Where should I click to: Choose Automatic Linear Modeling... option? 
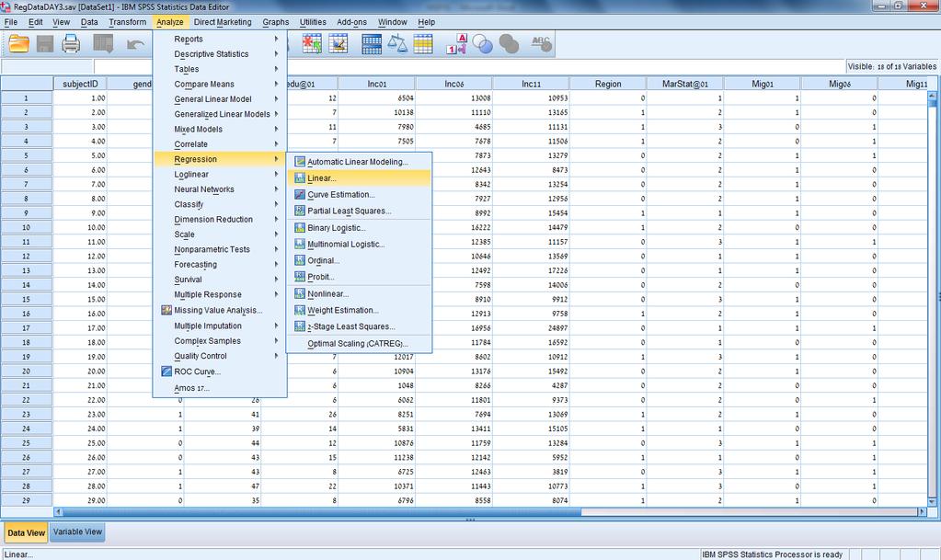[359, 162]
